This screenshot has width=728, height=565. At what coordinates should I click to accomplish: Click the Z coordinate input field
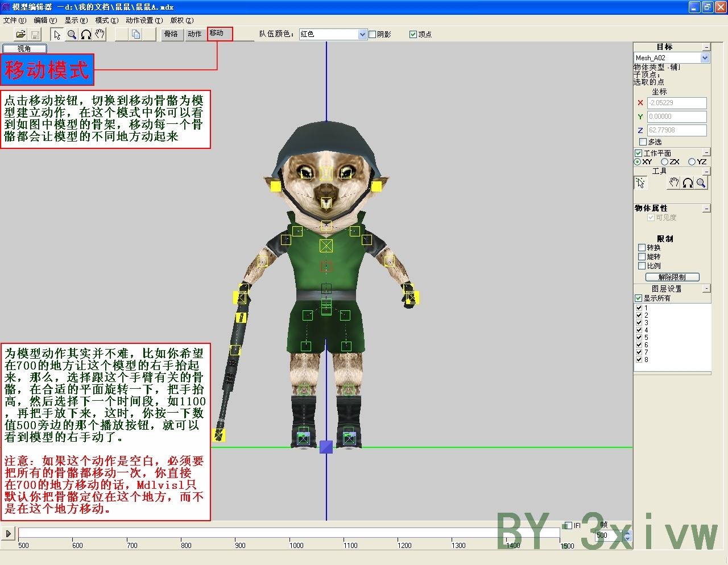click(x=677, y=130)
